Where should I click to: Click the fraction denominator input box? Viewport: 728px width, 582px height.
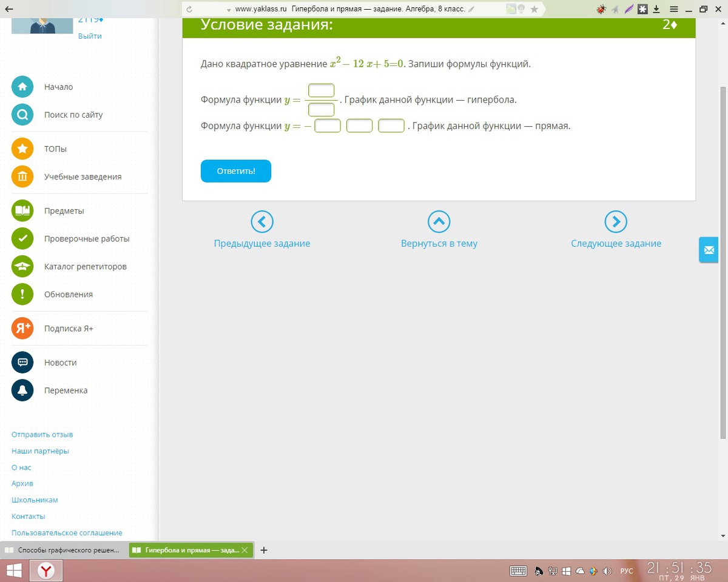(x=322, y=110)
